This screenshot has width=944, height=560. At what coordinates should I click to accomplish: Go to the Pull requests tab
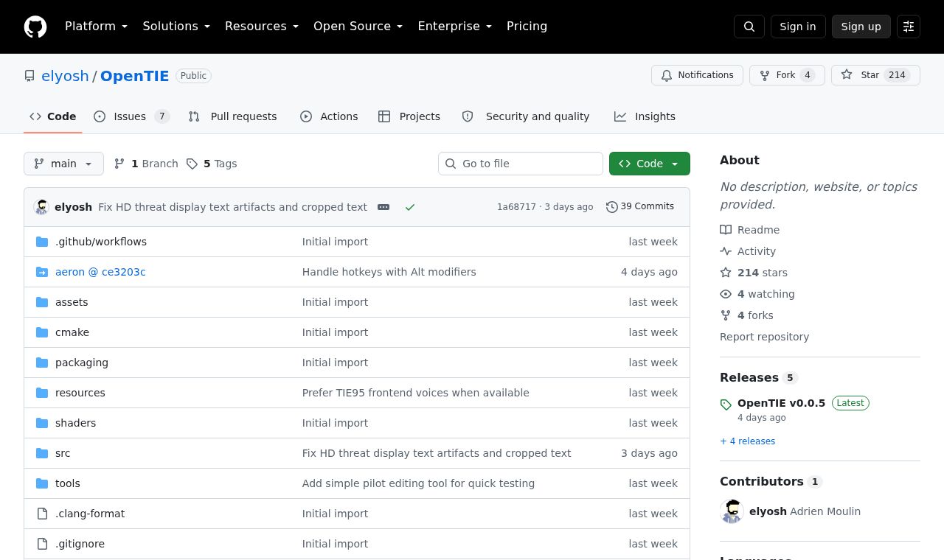tap(232, 116)
